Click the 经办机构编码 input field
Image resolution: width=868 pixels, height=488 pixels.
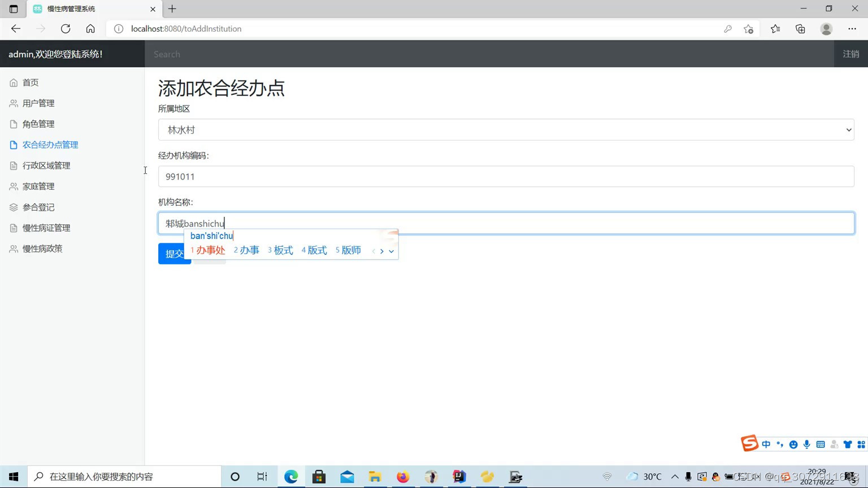[x=506, y=177]
